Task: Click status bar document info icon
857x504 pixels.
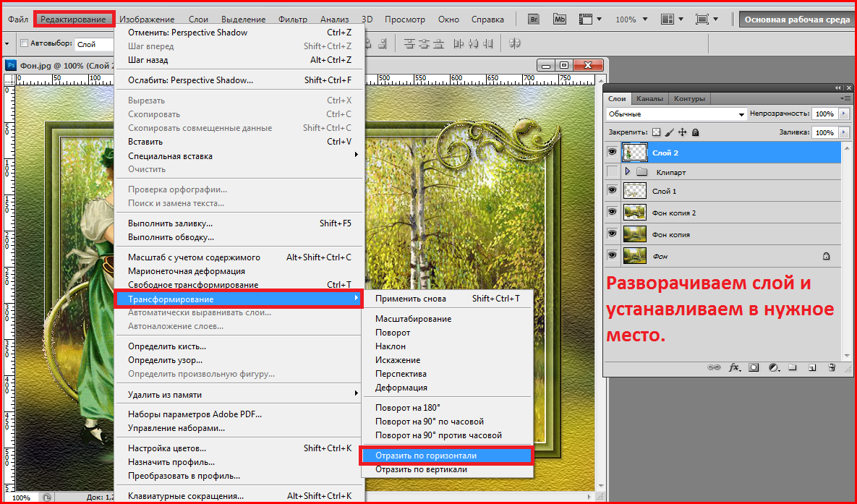Action: point(47,497)
